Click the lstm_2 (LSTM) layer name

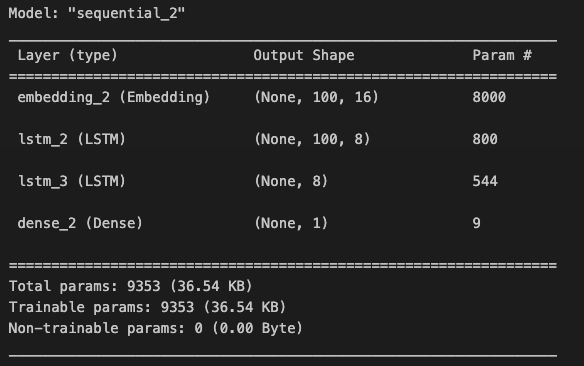tap(72, 139)
